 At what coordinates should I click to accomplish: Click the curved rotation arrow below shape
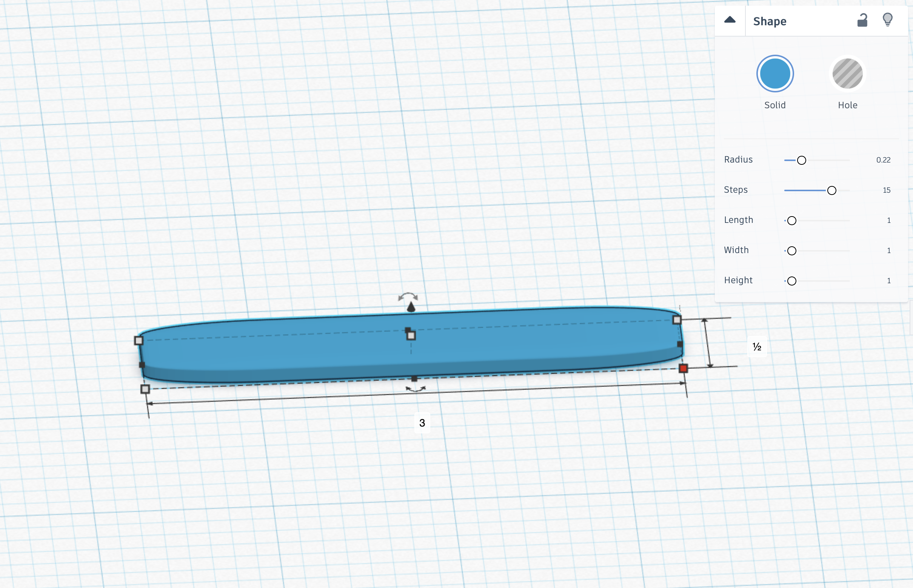coord(416,389)
